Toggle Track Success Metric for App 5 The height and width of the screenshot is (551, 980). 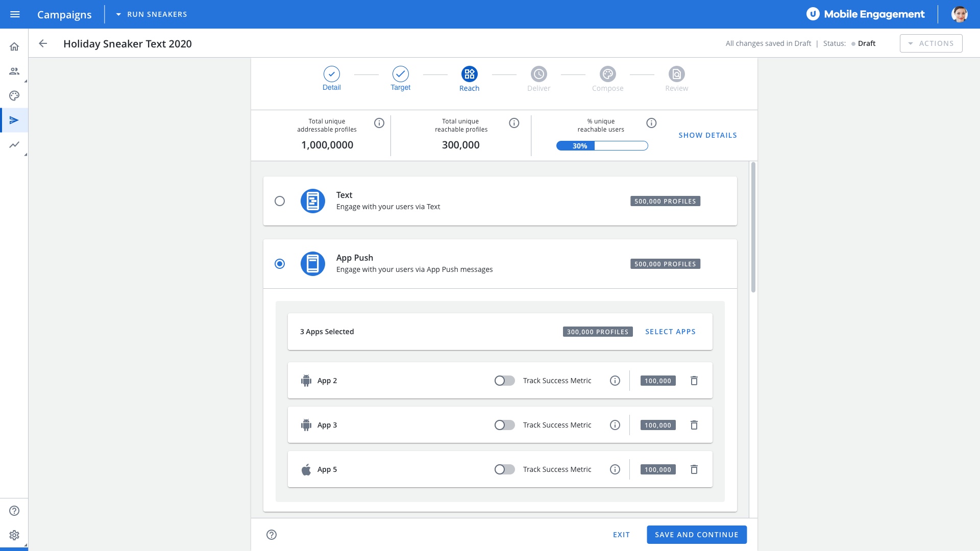pyautogui.click(x=504, y=469)
